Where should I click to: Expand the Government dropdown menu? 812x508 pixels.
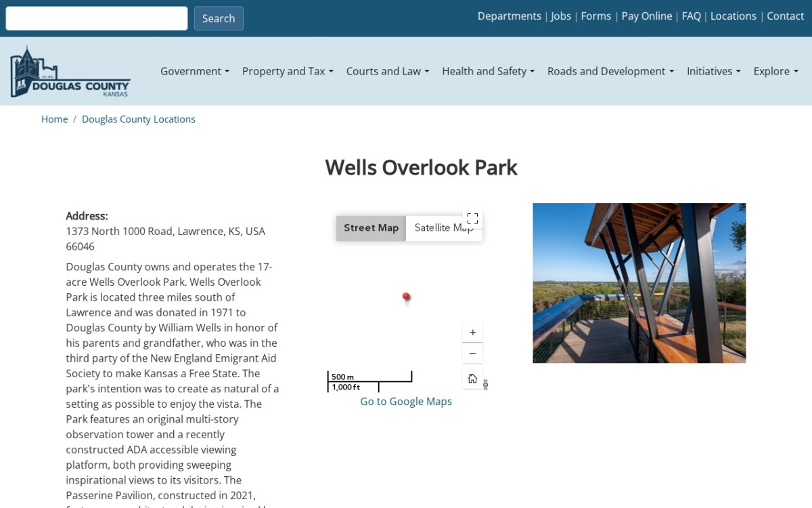coord(195,71)
